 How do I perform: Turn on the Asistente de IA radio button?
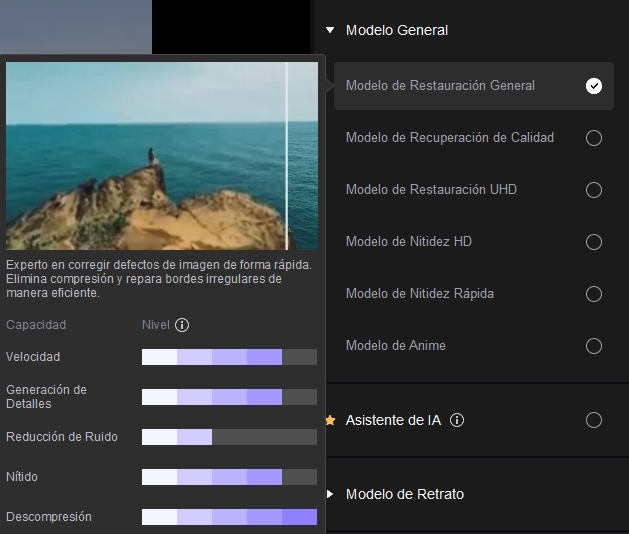(x=594, y=420)
